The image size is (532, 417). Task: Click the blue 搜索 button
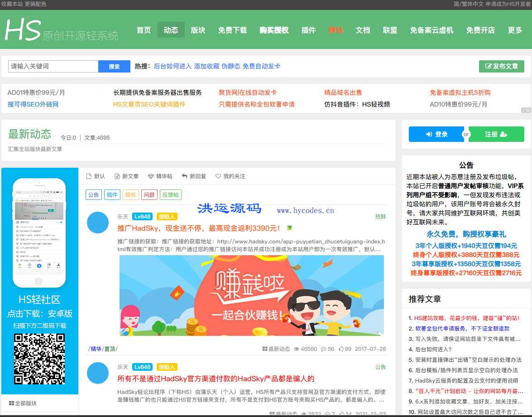click(115, 66)
